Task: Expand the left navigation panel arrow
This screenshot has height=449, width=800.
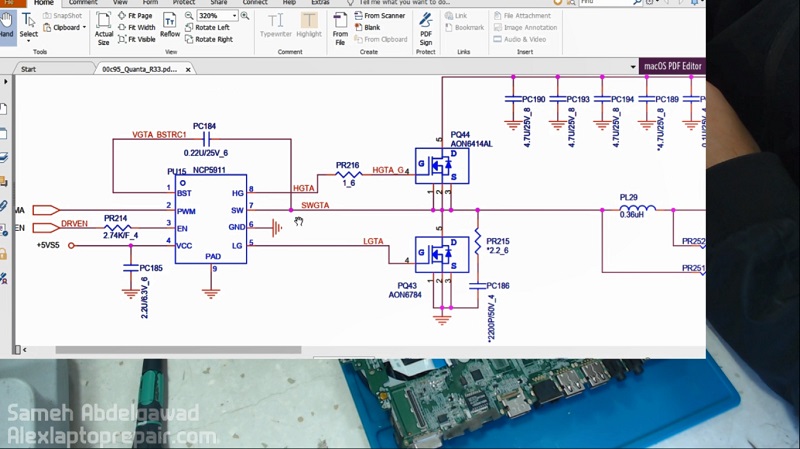Action: (x=6, y=82)
